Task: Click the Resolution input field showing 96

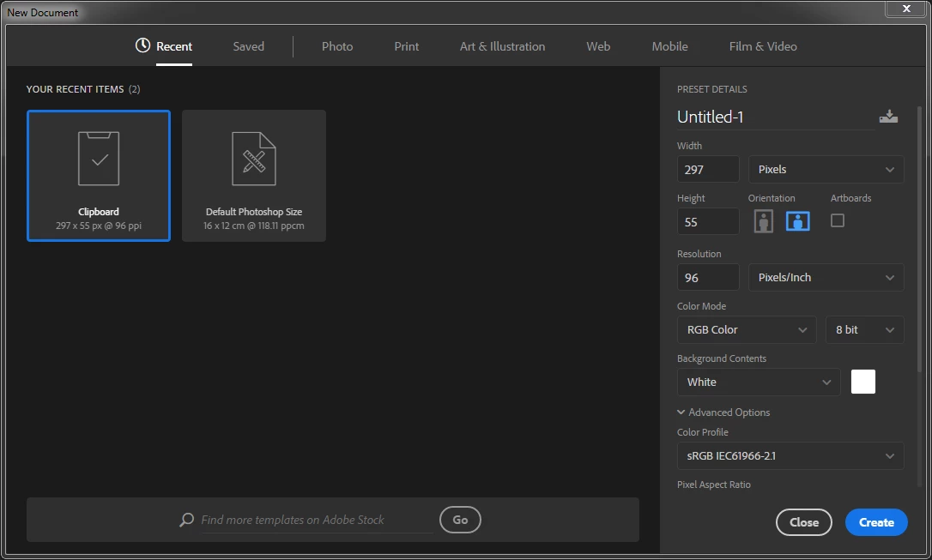Action: point(708,277)
